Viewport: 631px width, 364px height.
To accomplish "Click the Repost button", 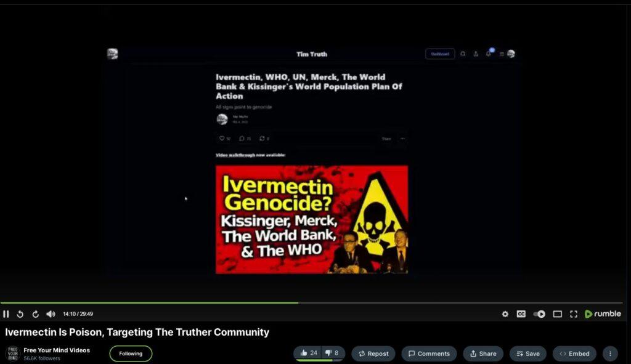I will pyautogui.click(x=373, y=354).
